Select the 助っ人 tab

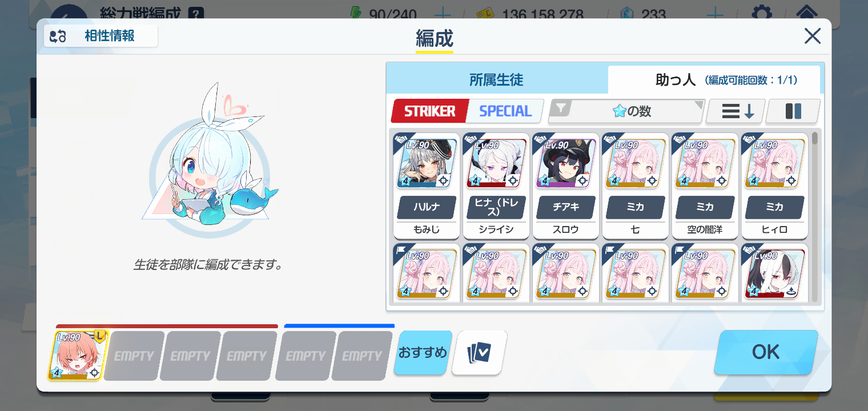point(714,80)
